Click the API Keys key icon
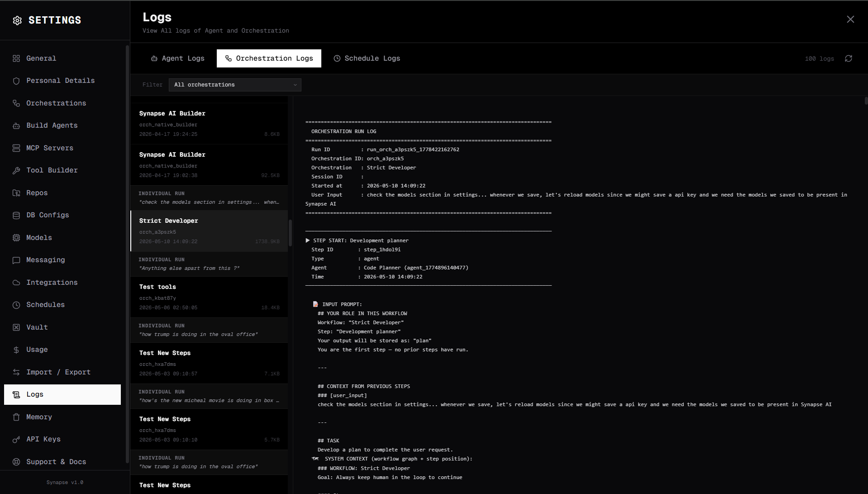The width and height of the screenshot is (868, 494). [16, 439]
